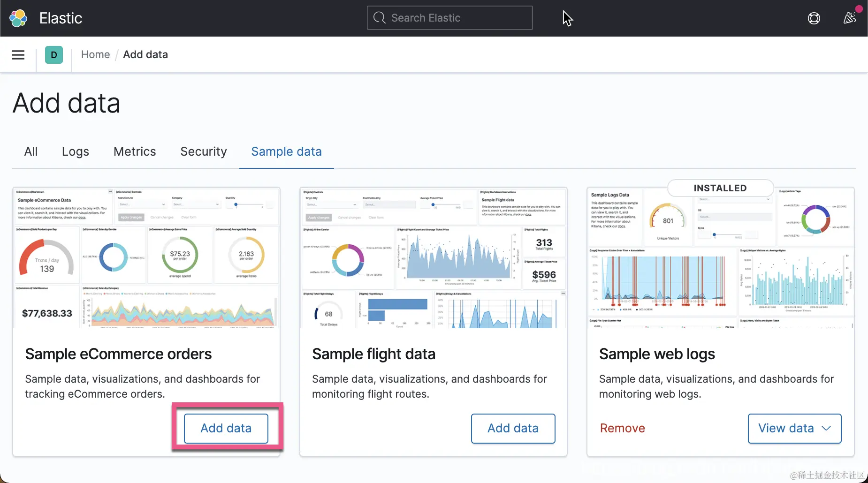Image resolution: width=868 pixels, height=483 pixels.
Task: Click the Elastic logo icon
Action: (18, 18)
